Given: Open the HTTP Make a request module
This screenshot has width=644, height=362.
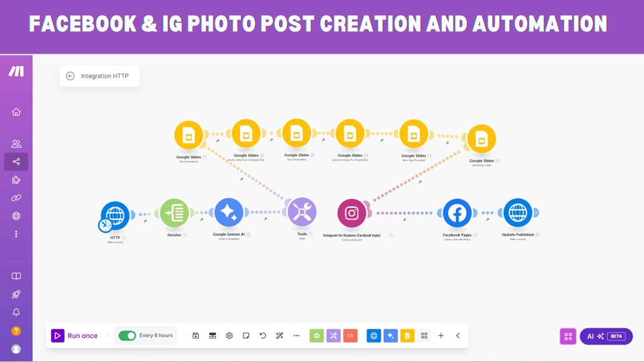Looking at the screenshot, I should (x=115, y=215).
